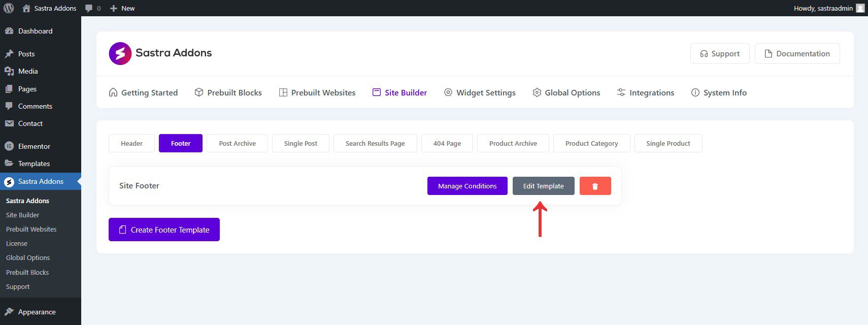Click the headphones icon on Support button

704,54
